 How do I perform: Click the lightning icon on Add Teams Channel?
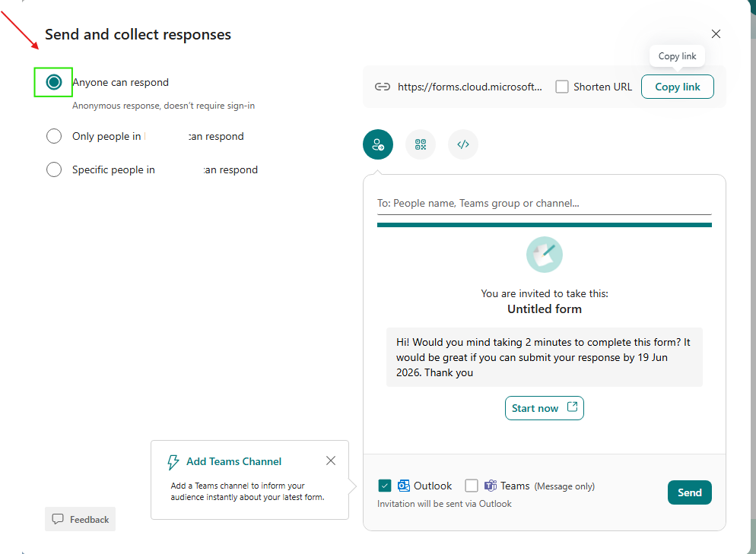tap(173, 462)
